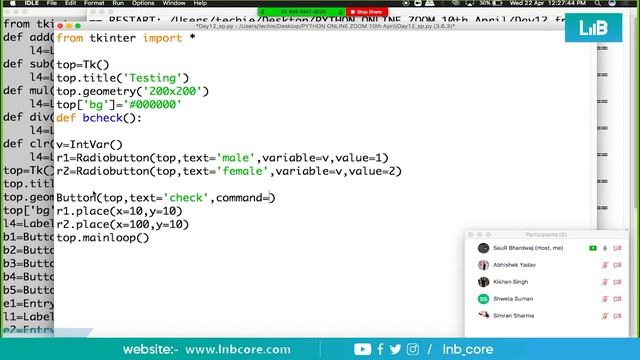
Task: Click the line 'from tkinter import *' in editor
Action: [126, 38]
